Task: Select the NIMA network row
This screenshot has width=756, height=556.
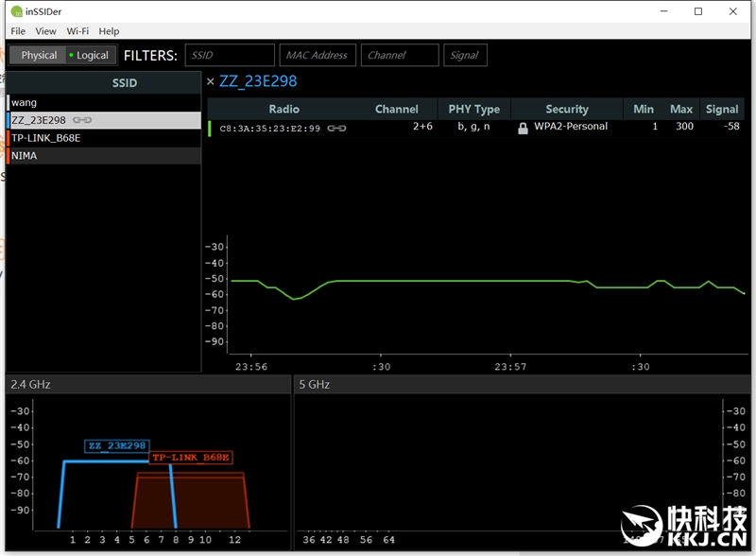Action: tap(104, 155)
